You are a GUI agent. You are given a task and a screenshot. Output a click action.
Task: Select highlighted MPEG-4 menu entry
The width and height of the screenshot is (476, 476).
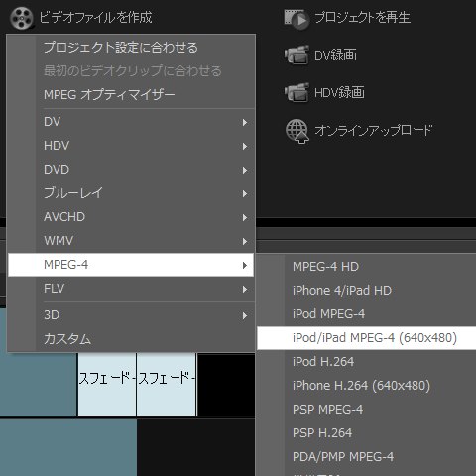click(x=131, y=265)
